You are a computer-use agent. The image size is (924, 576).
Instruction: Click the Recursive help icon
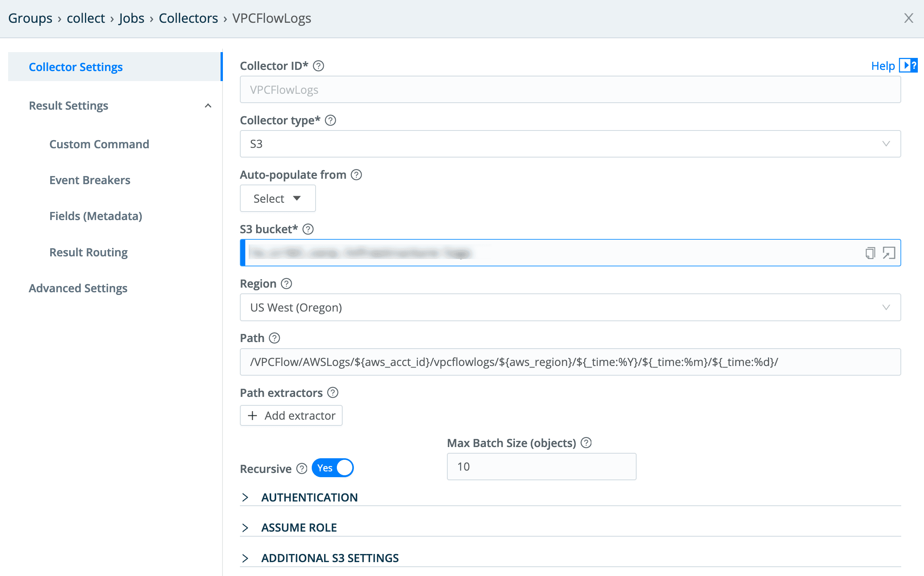point(301,469)
